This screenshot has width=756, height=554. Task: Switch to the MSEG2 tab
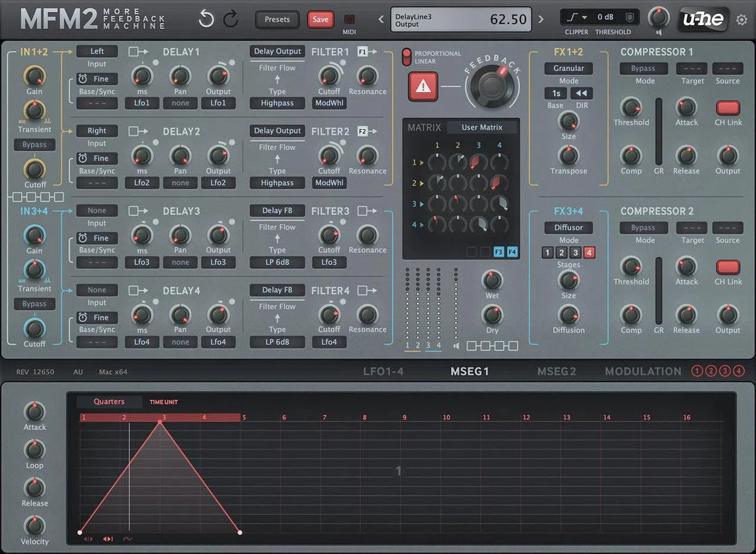(556, 371)
